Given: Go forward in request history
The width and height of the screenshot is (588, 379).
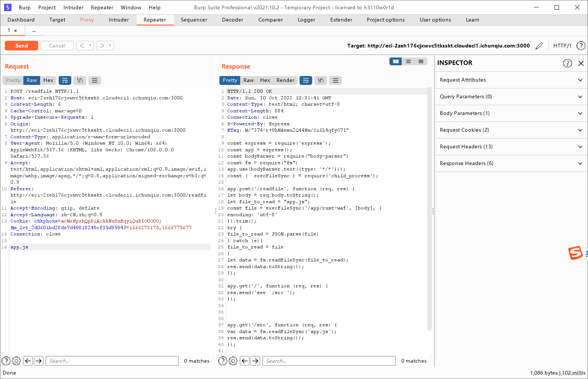Looking at the screenshot, I should (102, 46).
